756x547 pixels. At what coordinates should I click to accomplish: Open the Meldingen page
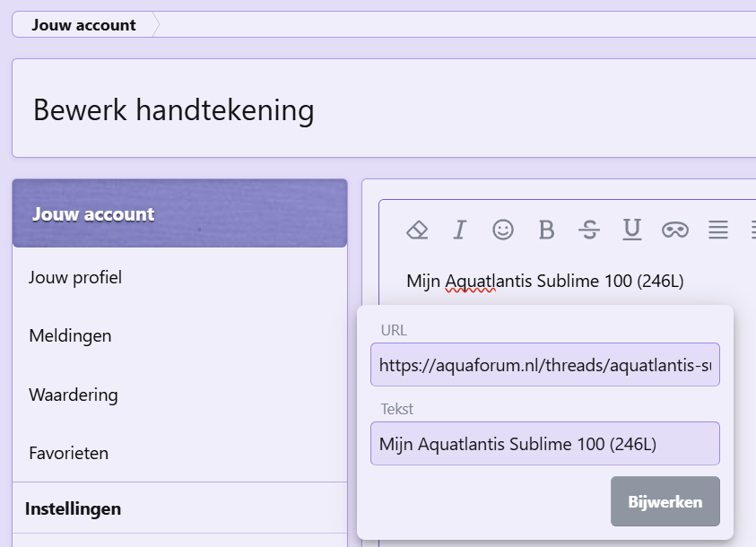[x=70, y=335]
